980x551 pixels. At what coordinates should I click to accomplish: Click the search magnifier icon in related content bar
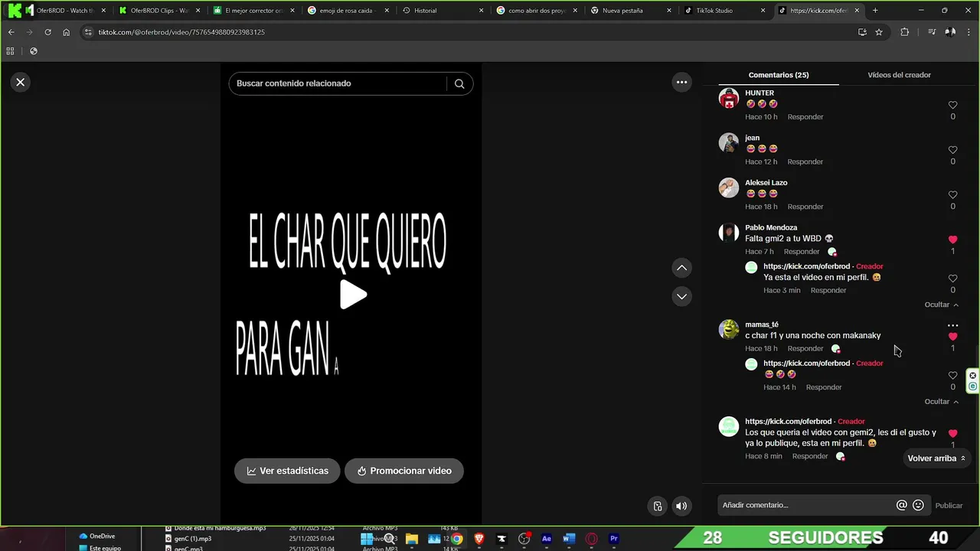459,83
